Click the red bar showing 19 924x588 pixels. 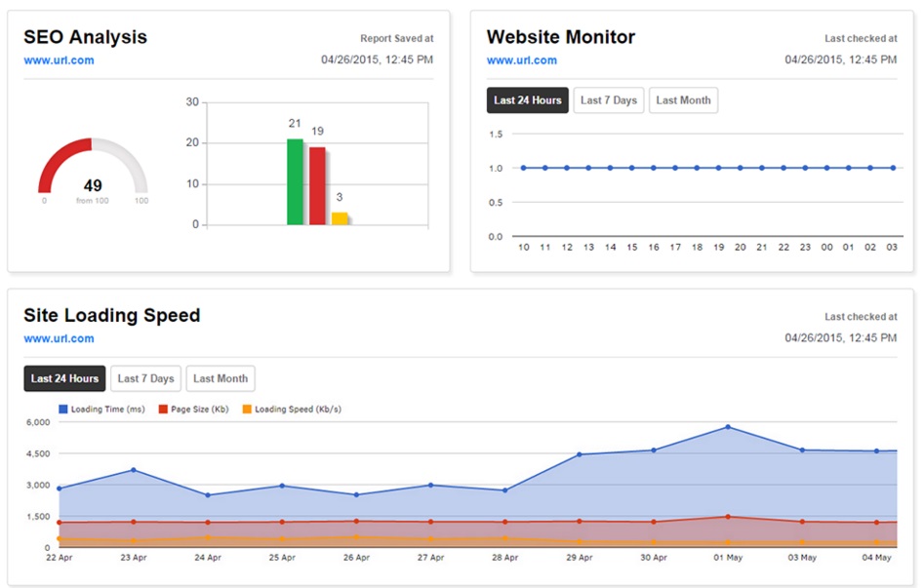317,186
